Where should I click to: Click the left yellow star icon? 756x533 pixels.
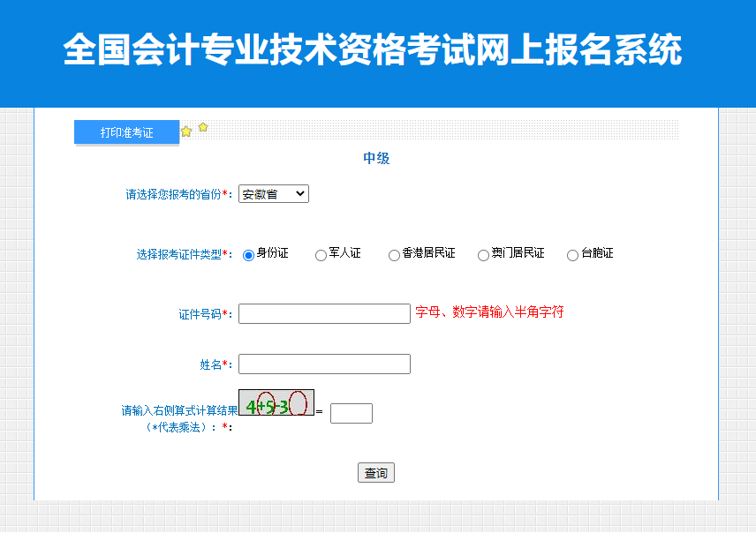point(185,129)
